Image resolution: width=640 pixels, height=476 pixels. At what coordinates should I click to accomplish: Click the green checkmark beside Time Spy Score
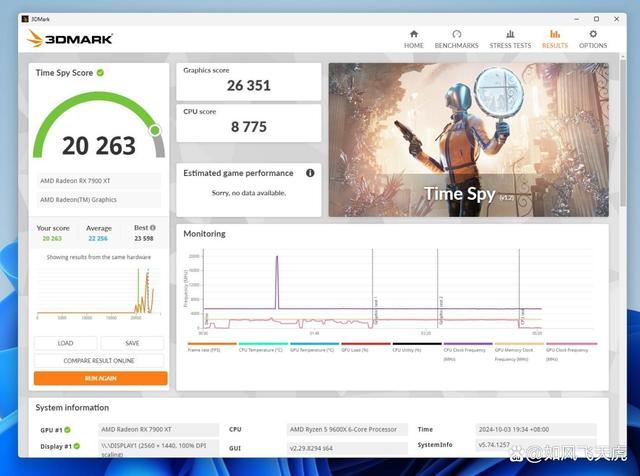pyautogui.click(x=101, y=73)
